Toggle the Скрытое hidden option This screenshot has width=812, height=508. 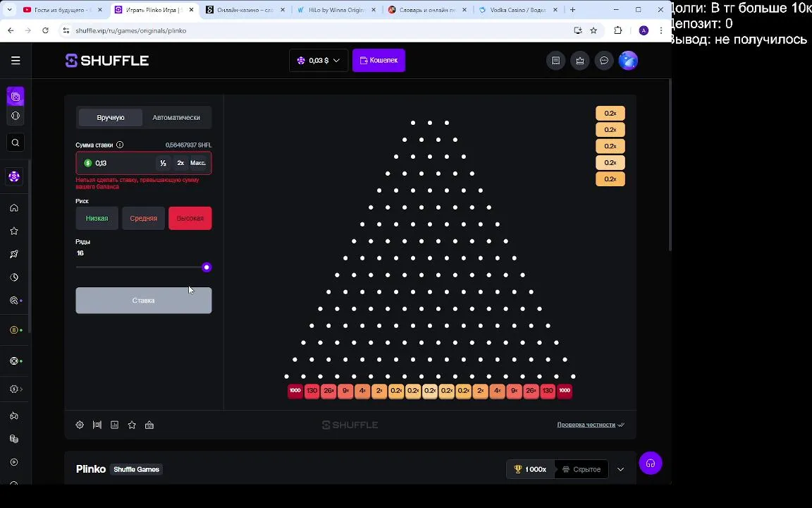coord(581,470)
